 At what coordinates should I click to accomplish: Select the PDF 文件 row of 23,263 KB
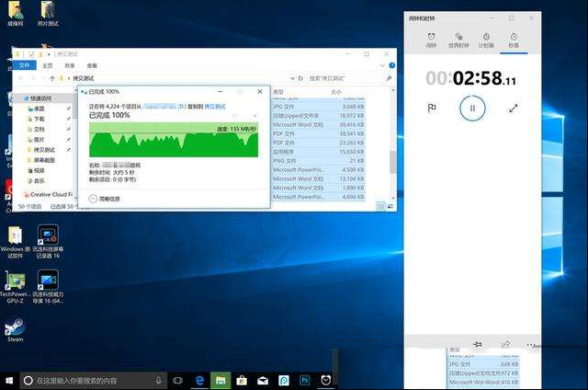click(319, 143)
